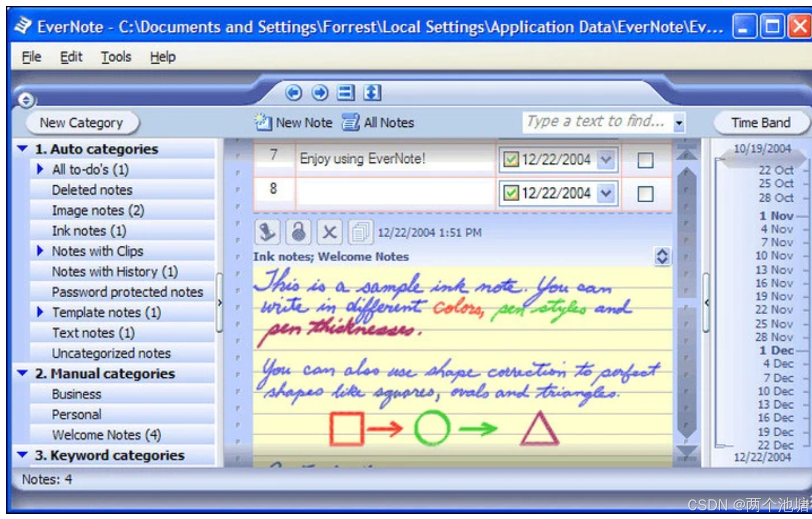Select the 10/19/2004 Time Band slider handle
This screenshot has width=812, height=519.
(762, 158)
